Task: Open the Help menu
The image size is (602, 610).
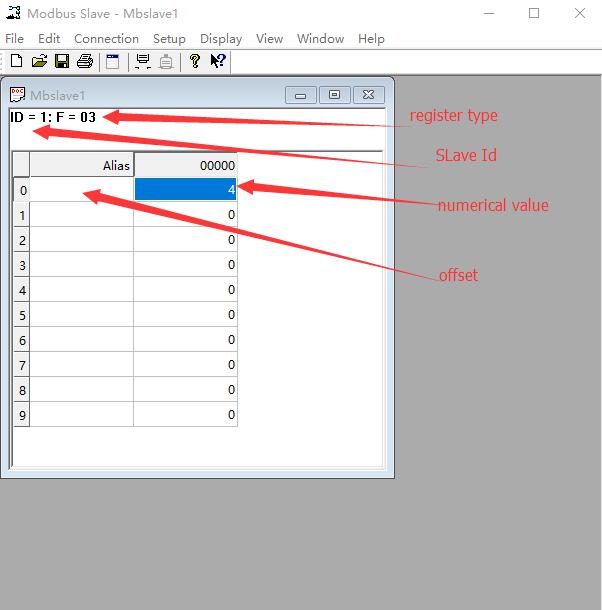Action: pos(371,39)
